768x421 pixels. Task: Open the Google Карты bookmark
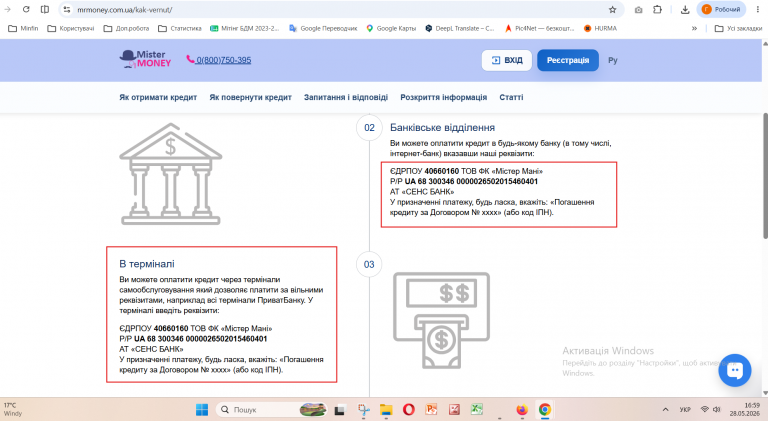pos(391,28)
